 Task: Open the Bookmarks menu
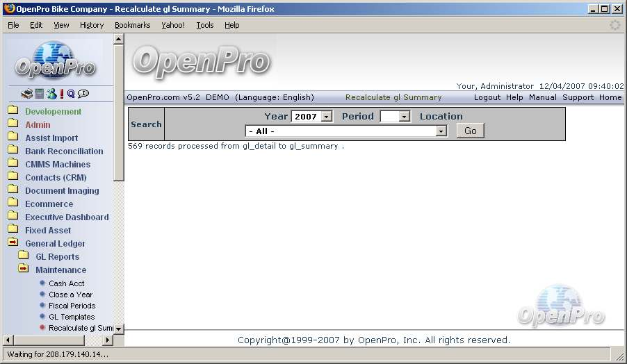pyautogui.click(x=132, y=25)
